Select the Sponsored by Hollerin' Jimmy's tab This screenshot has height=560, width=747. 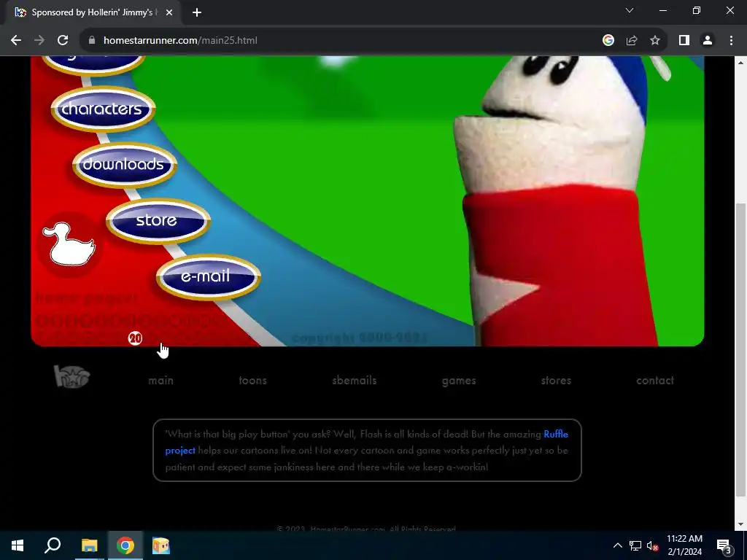(x=93, y=12)
